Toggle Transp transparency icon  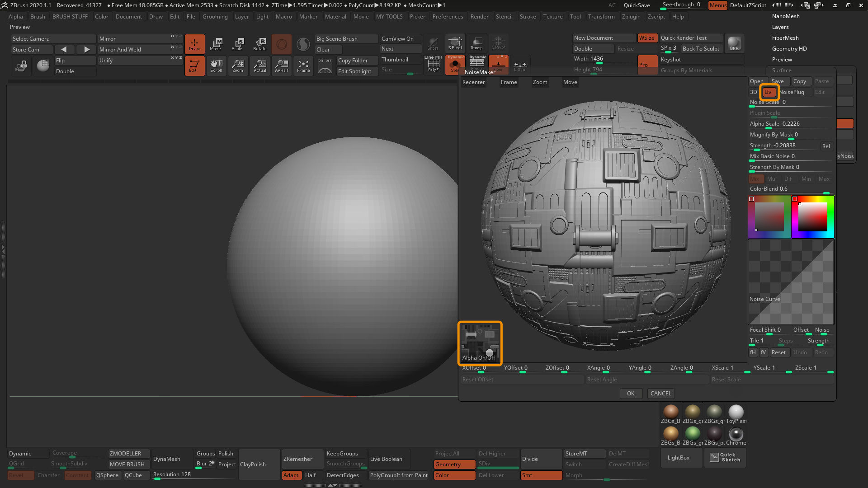(476, 43)
